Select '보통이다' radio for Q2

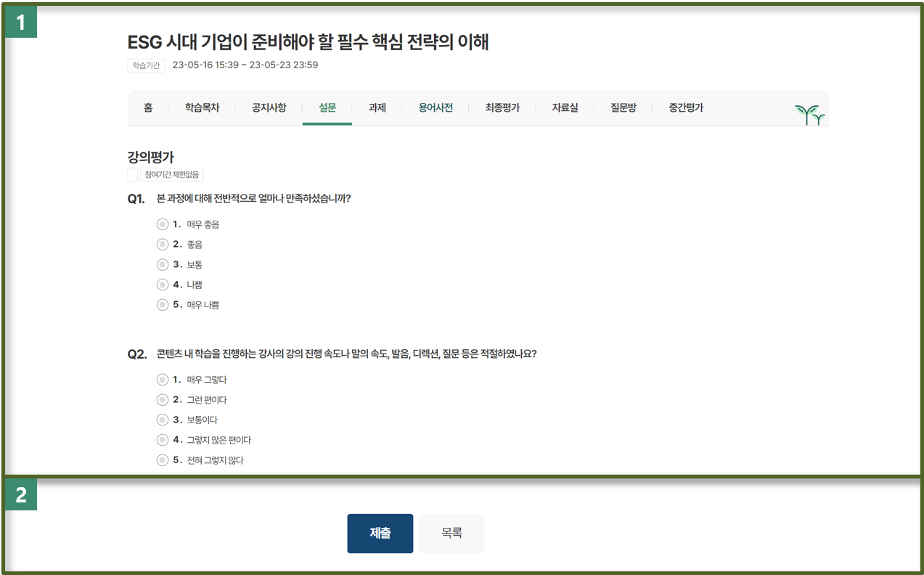pos(163,420)
